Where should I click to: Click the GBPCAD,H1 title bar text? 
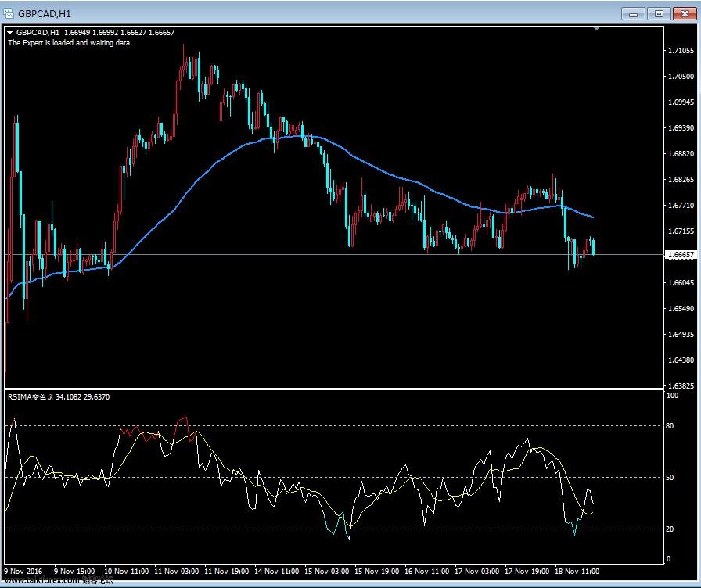[x=45, y=14]
